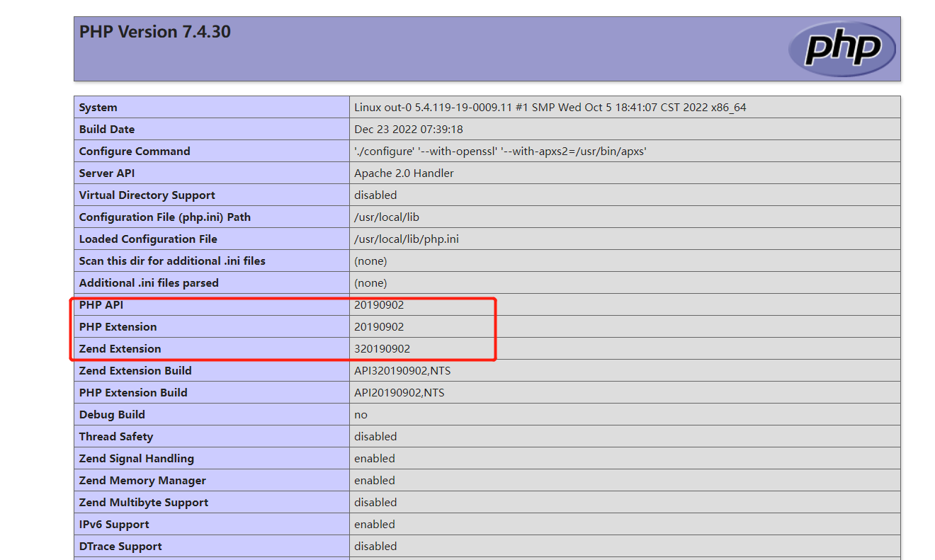Click Zend Multibyte Support label
This screenshot has width=935, height=560.
[144, 503]
